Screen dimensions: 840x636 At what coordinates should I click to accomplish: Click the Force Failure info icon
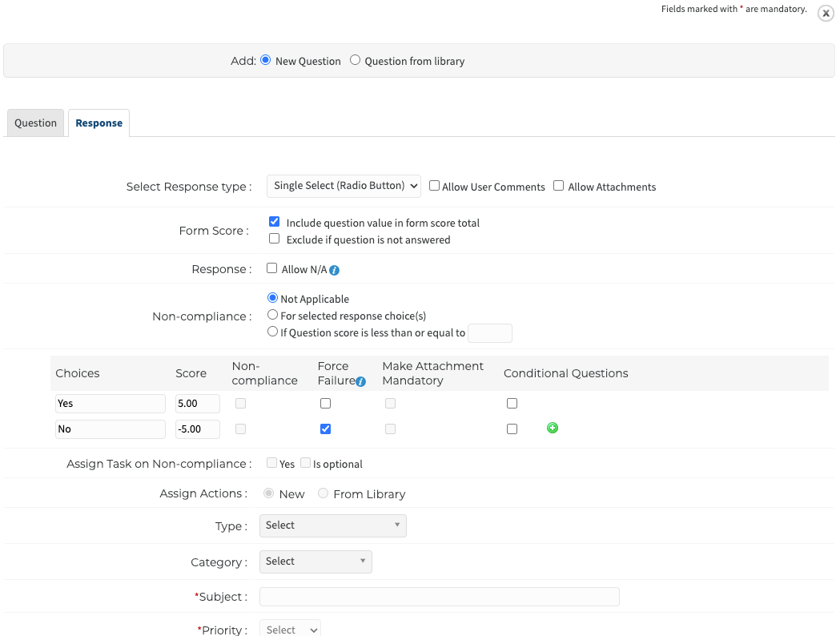[x=361, y=381]
